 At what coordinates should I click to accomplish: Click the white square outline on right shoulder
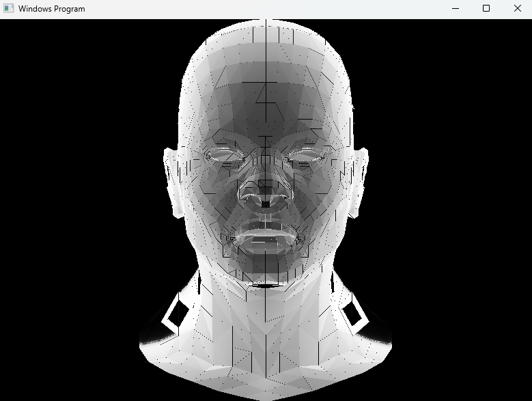tap(354, 314)
